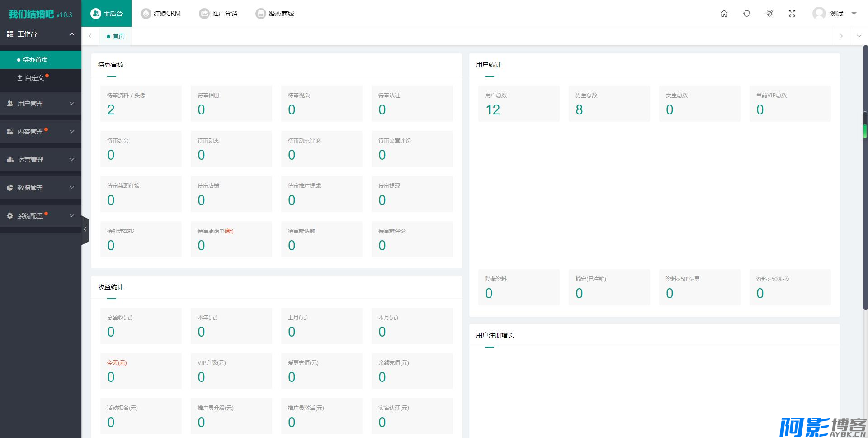
Task: Click the refresh icon in header
Action: [746, 14]
